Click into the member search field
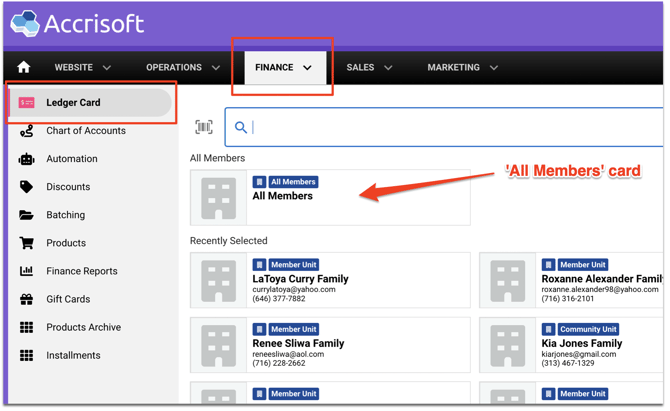Viewport: 670px width, 411px height. (450, 127)
